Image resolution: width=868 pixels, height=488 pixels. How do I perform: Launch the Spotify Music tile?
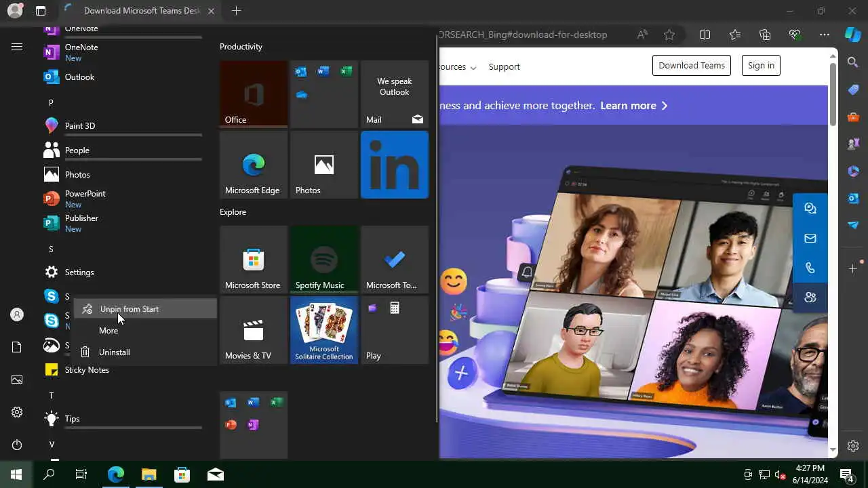324,260
